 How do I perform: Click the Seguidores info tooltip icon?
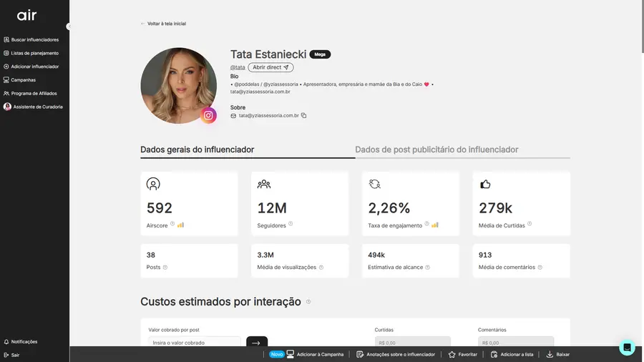point(291,224)
